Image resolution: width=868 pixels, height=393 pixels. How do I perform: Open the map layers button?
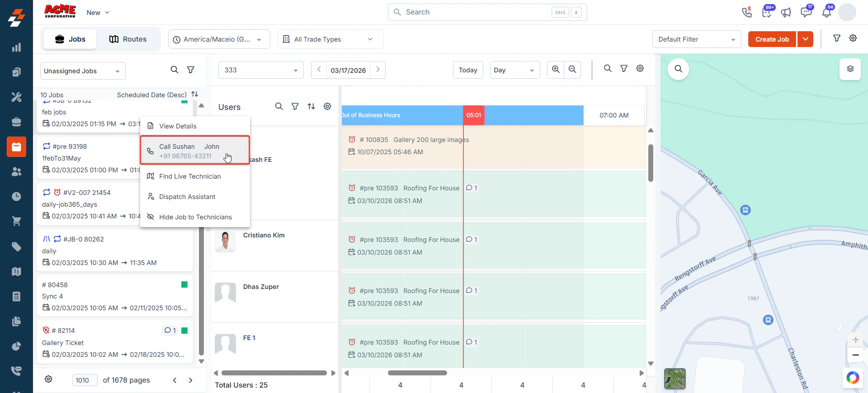tap(850, 69)
